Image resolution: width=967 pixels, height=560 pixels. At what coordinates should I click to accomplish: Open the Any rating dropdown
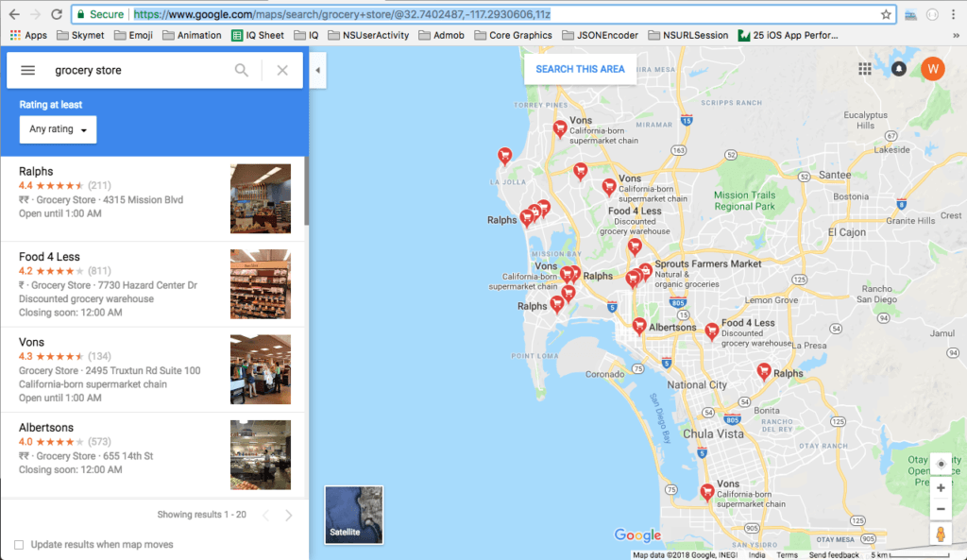coord(58,129)
